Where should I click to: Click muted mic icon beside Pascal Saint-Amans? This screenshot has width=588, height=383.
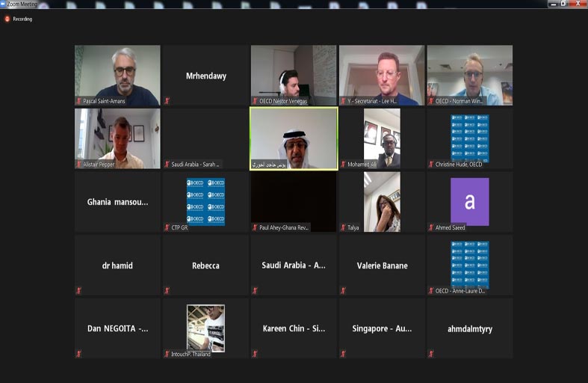click(78, 101)
